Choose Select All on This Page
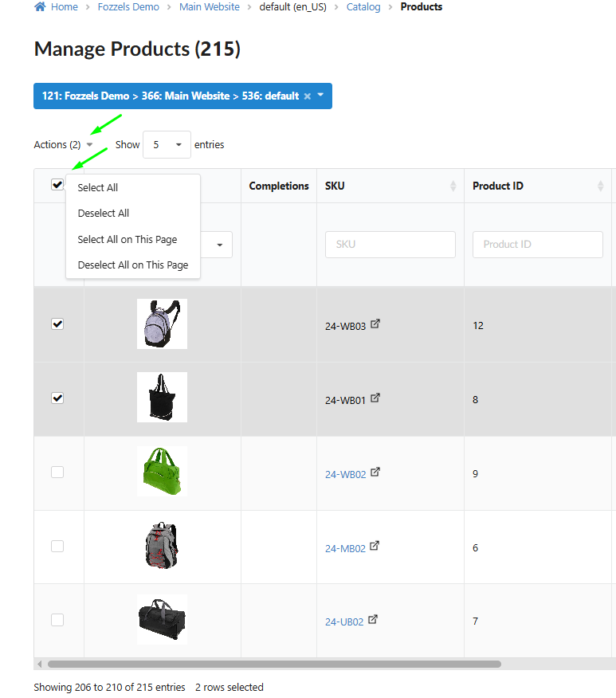The width and height of the screenshot is (616, 698). [128, 240]
